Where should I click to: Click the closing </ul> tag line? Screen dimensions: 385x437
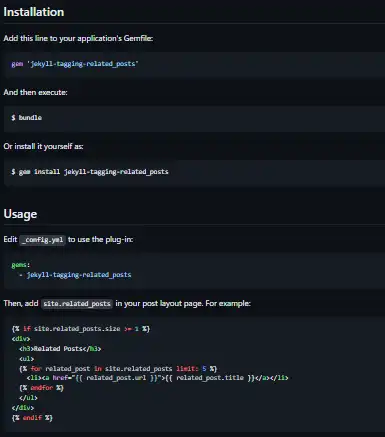tap(28, 398)
